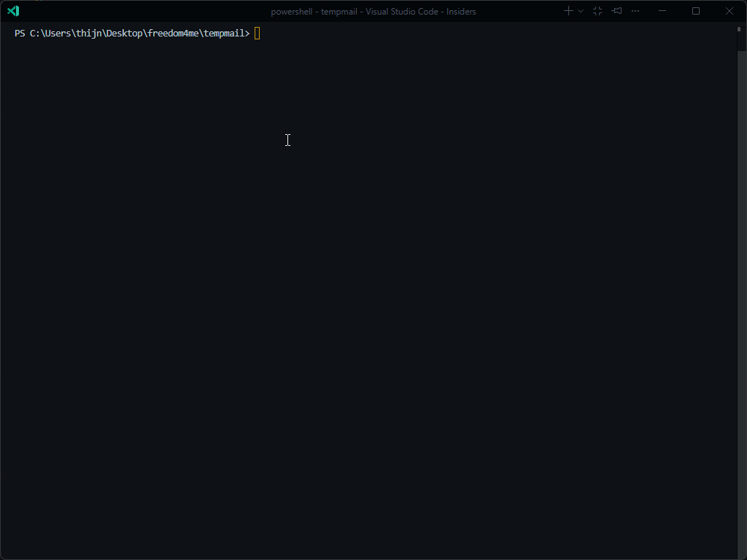Click the terminal cursor block after prompt

click(258, 34)
